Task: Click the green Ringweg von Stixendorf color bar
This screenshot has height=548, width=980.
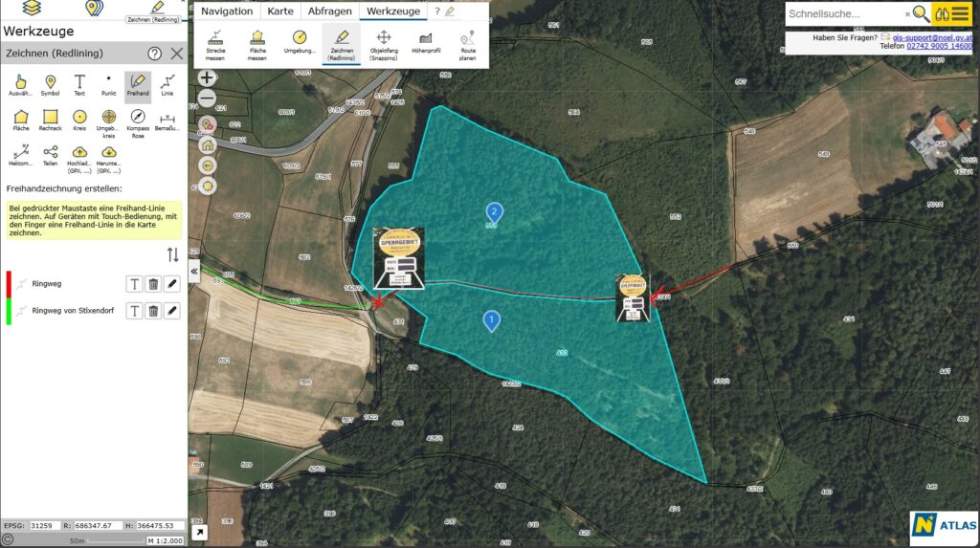Action: [10, 311]
